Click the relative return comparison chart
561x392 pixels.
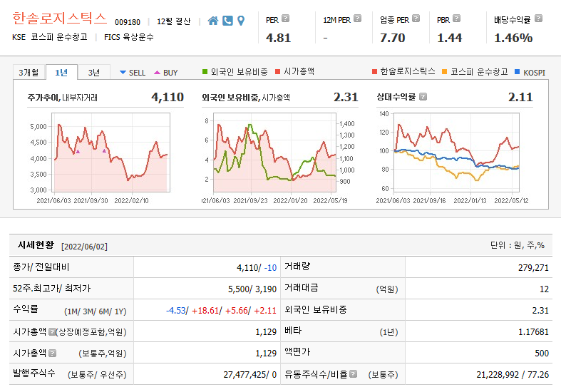coord(456,153)
